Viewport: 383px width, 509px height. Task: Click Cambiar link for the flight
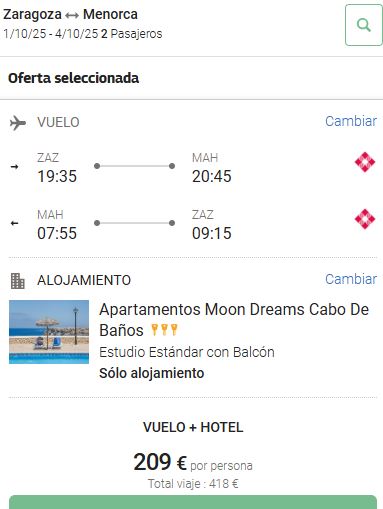click(351, 121)
